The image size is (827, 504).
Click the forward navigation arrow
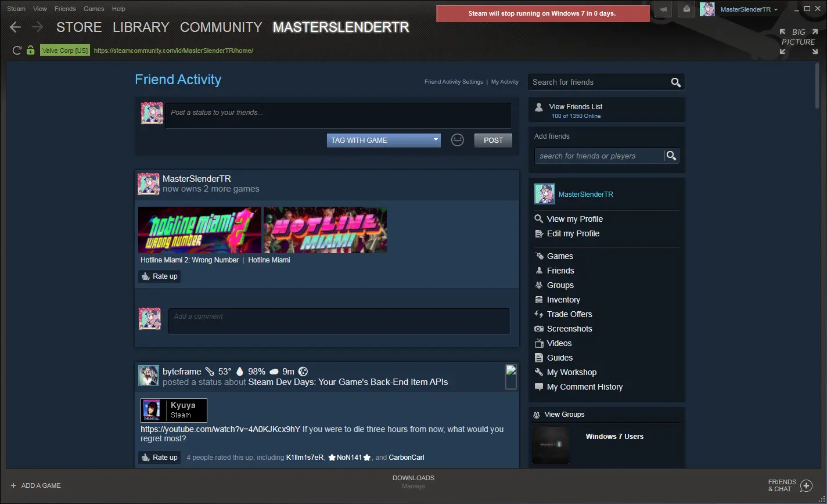(37, 27)
